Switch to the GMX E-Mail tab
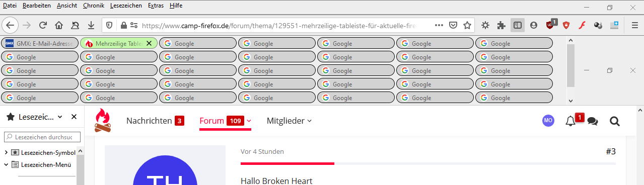This screenshot has height=185, width=644. 40,44
